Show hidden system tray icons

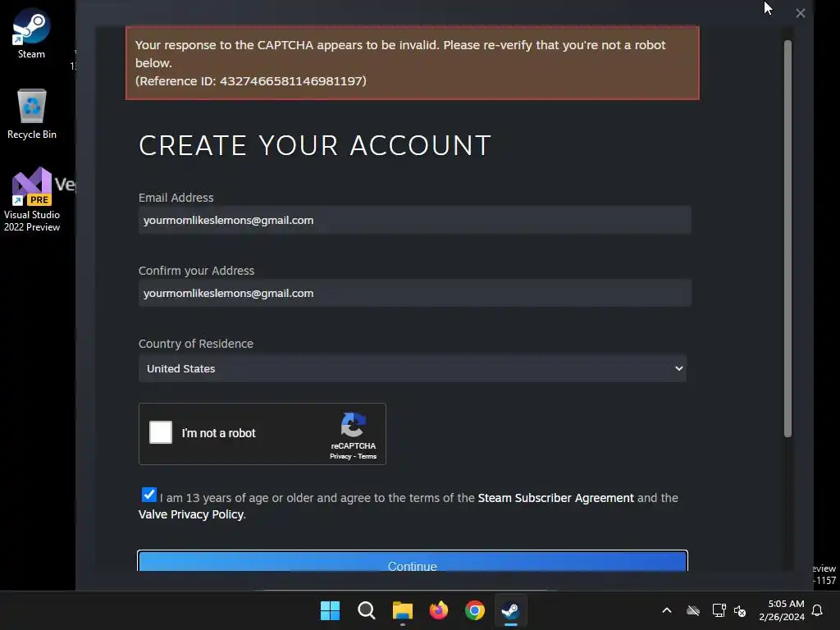[667, 610]
